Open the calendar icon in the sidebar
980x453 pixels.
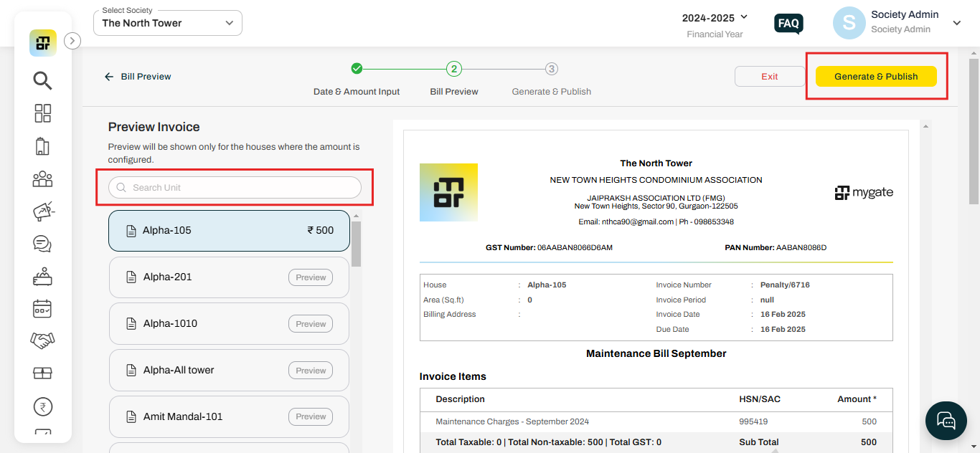point(42,308)
